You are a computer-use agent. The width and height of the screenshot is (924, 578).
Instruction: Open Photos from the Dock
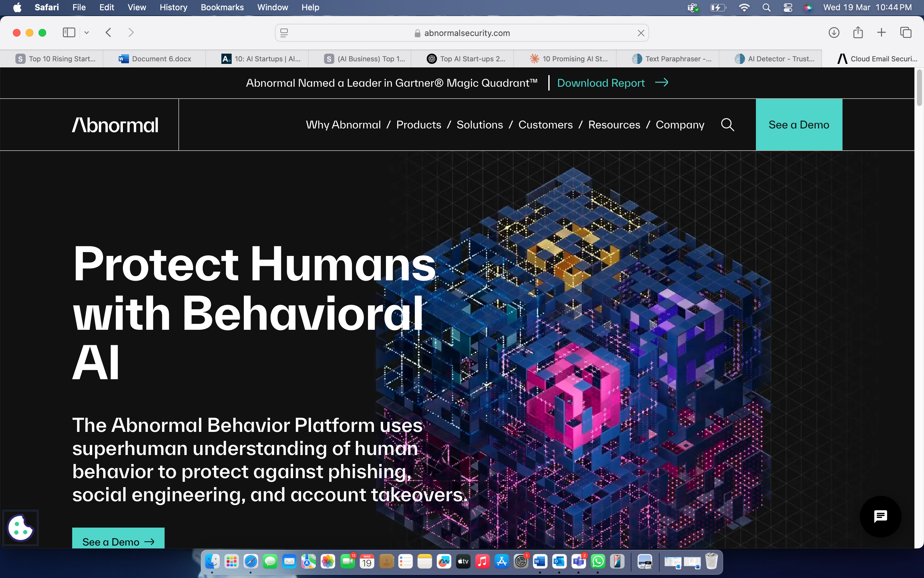[x=328, y=561]
